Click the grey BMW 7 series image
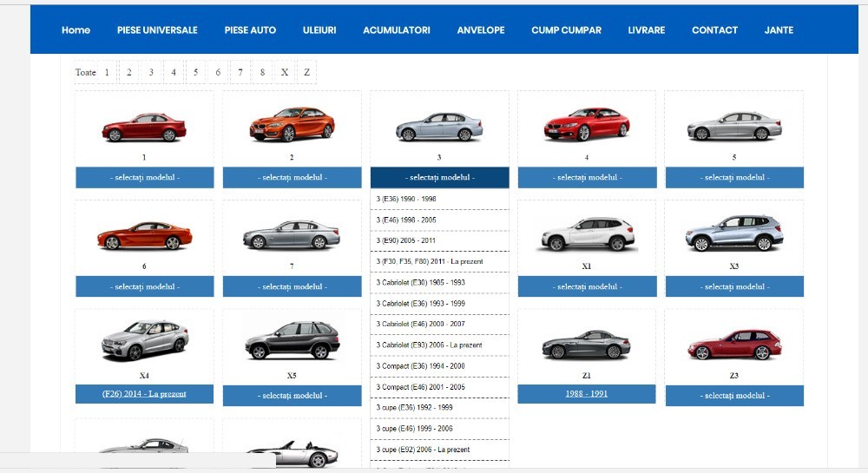 [x=292, y=235]
